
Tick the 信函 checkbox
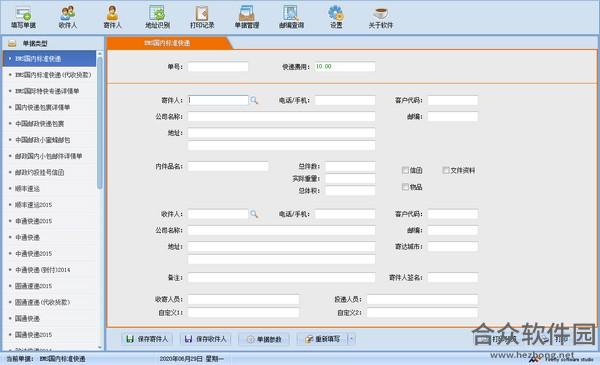405,170
